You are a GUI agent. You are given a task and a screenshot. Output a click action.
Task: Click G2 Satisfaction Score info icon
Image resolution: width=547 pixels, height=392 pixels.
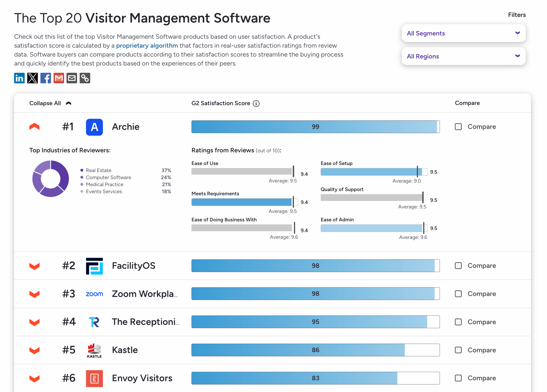click(256, 104)
